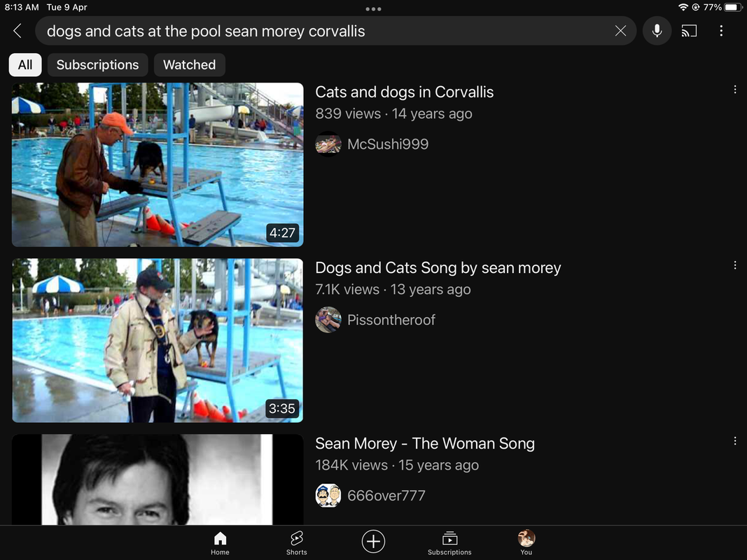Tap the 184K views · 15 years ago text
This screenshot has height=560, width=747.
point(397,465)
